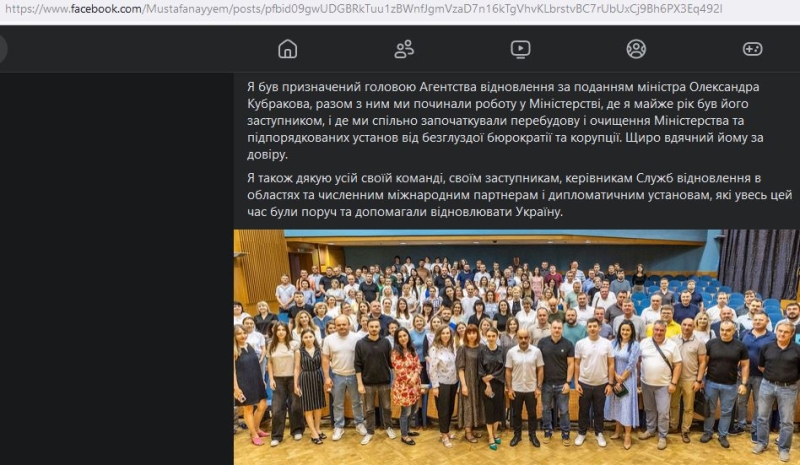Click the word 'Україну' ending the post

coord(539,211)
